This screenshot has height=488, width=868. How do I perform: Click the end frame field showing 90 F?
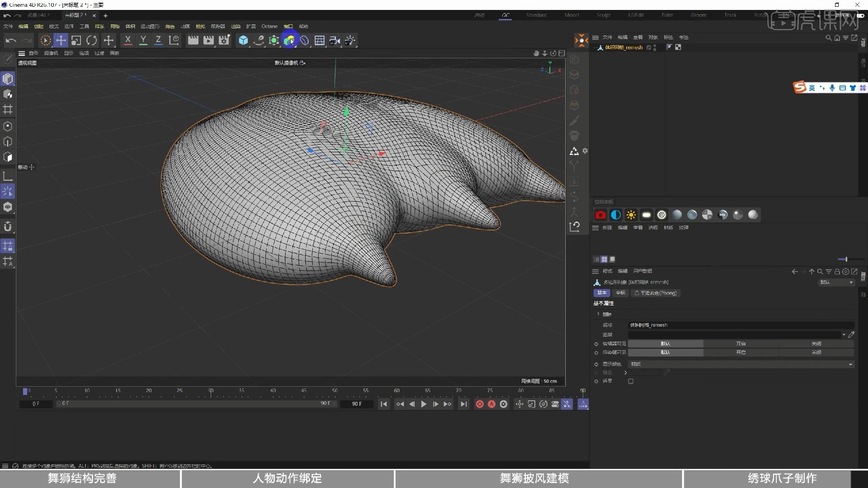click(357, 404)
